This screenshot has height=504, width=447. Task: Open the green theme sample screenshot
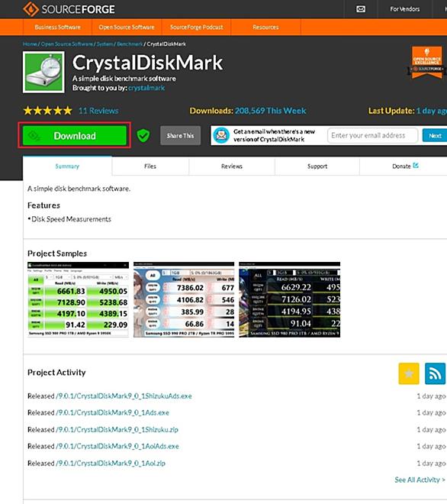(x=78, y=299)
